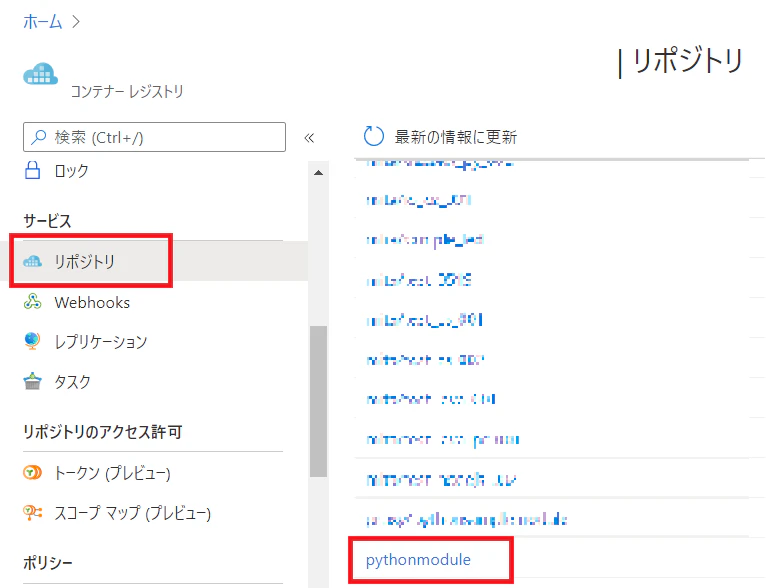The width and height of the screenshot is (766, 588).
Task: Open スコープ マップ (プレビュー) item
Action: [132, 513]
